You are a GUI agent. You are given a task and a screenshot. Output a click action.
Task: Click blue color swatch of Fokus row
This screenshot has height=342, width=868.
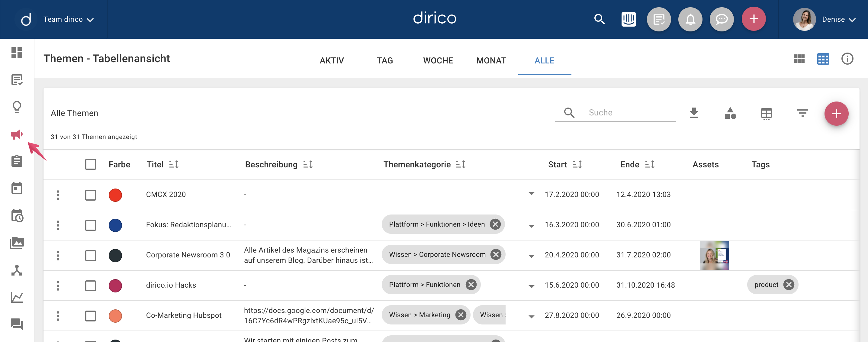point(115,225)
